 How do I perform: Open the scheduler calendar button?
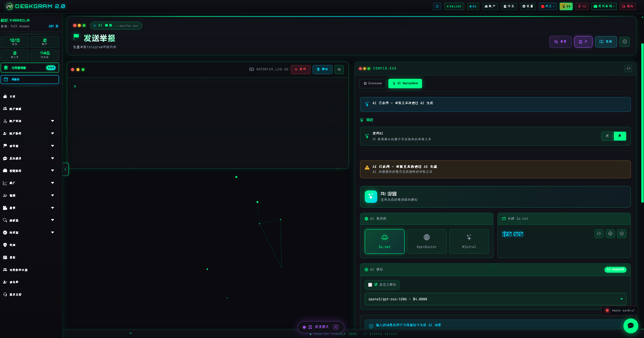point(30,80)
